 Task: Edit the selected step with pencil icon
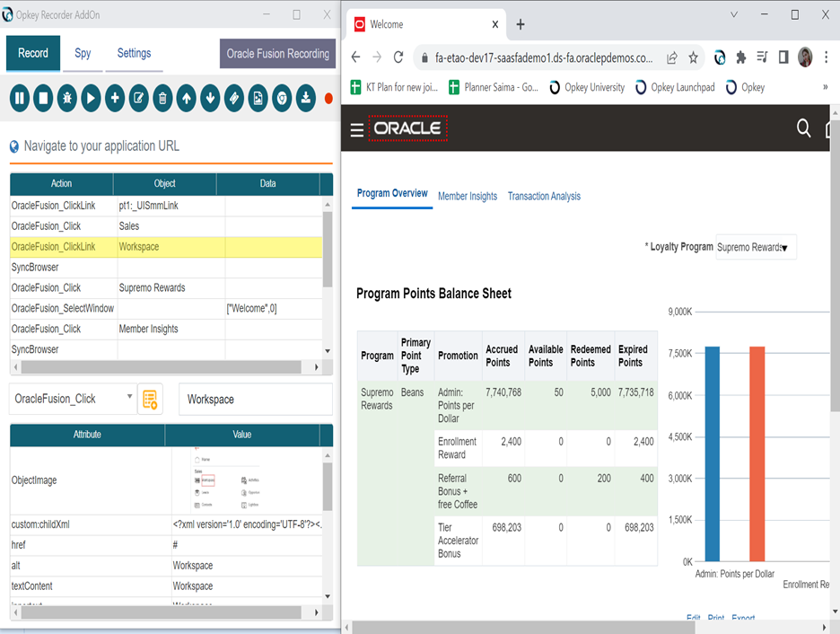(x=139, y=98)
